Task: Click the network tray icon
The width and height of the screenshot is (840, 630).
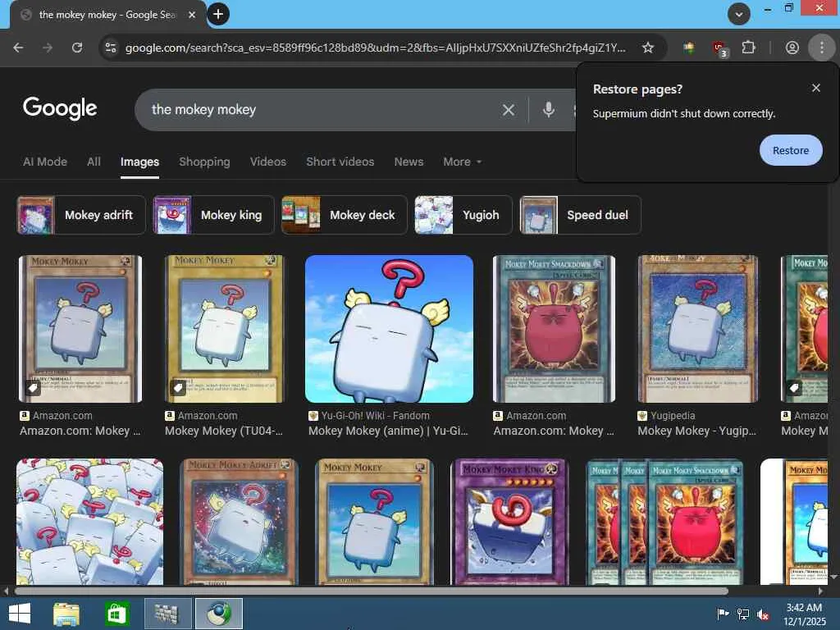Action: point(743,614)
